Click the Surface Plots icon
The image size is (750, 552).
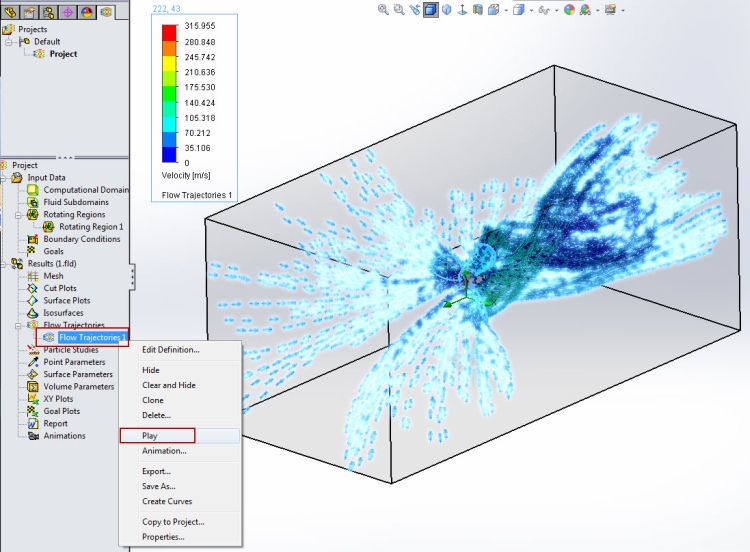click(x=33, y=300)
